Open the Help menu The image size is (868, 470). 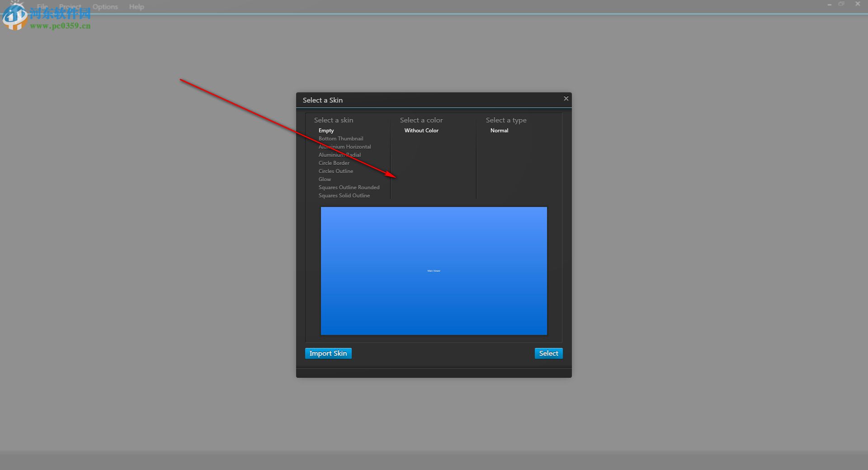[x=137, y=7]
